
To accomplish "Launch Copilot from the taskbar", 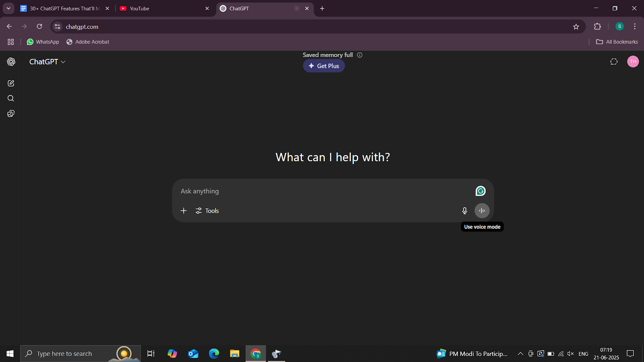I will [x=172, y=354].
